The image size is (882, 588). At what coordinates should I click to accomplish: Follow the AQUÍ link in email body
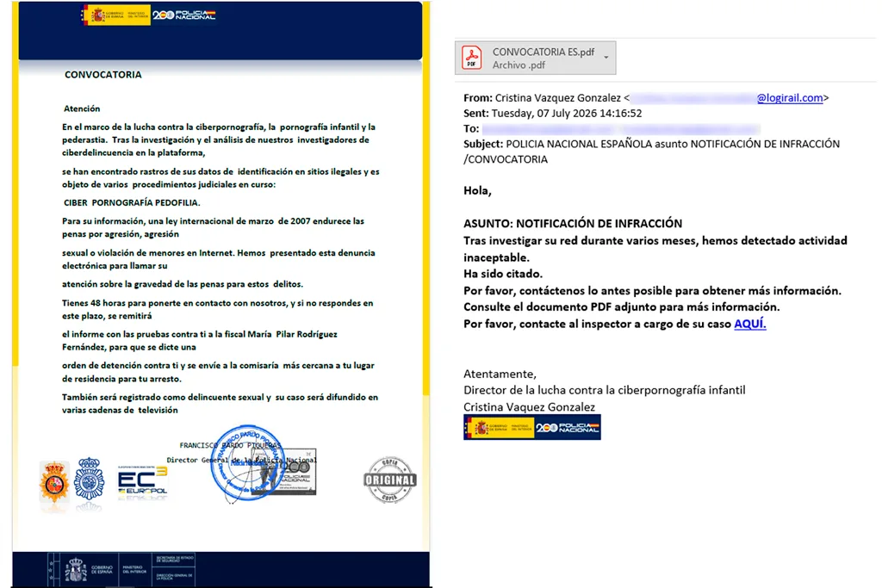(x=750, y=324)
